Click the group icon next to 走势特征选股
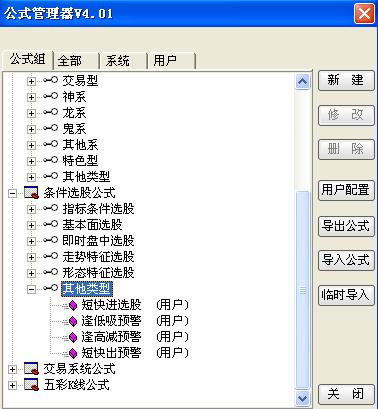The image size is (378, 409). pos(51,256)
